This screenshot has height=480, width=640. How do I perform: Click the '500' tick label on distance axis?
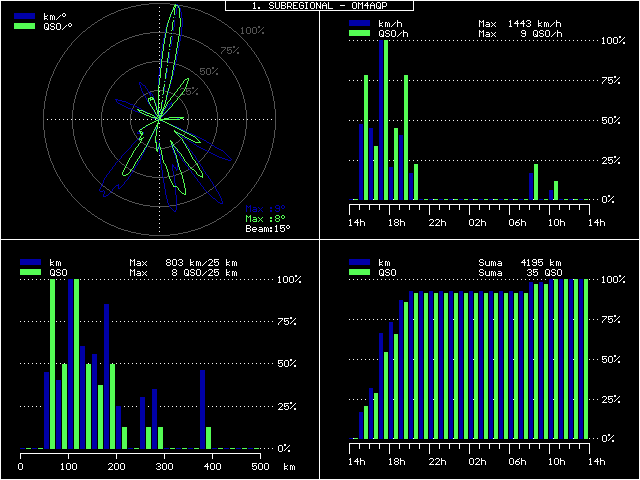pos(259,466)
